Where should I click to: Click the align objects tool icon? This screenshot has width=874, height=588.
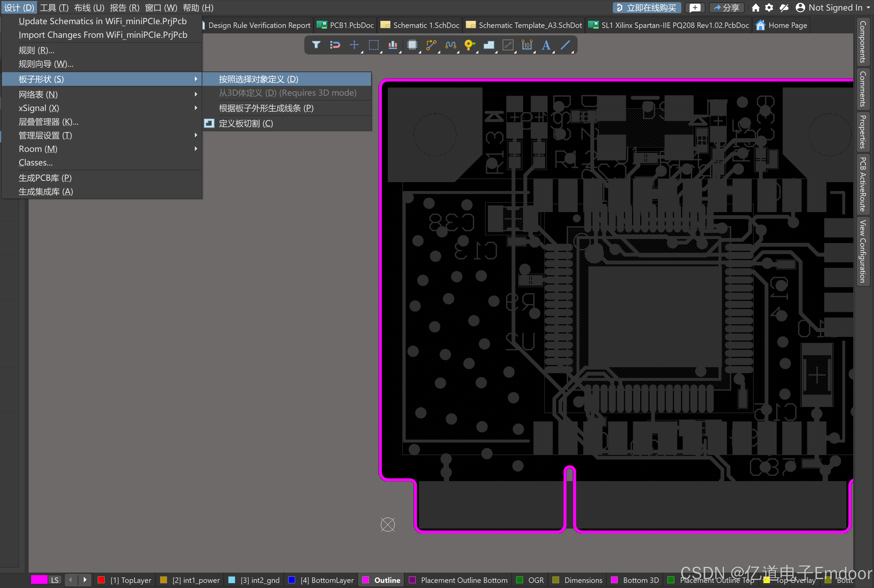point(393,45)
